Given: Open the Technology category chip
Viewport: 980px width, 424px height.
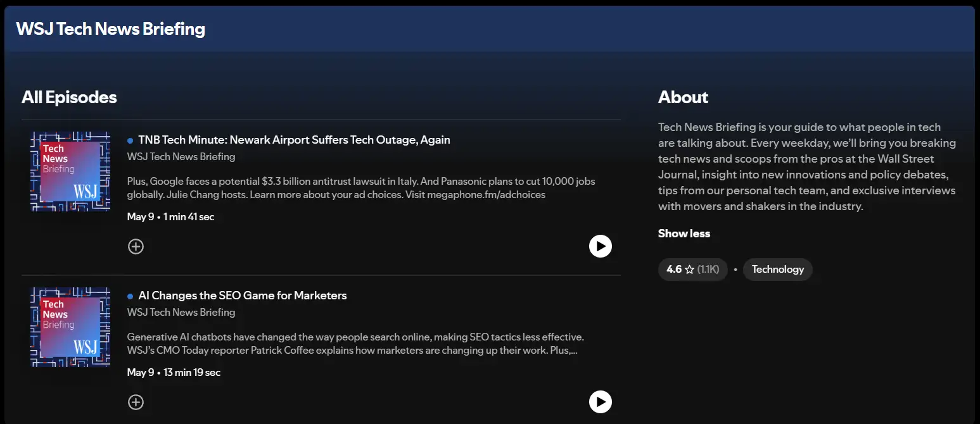Looking at the screenshot, I should pos(777,270).
